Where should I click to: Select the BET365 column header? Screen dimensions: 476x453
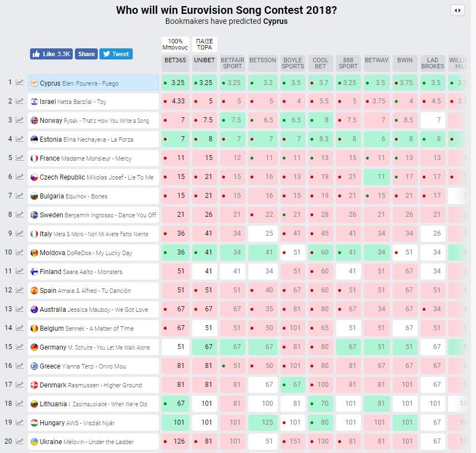pos(175,60)
